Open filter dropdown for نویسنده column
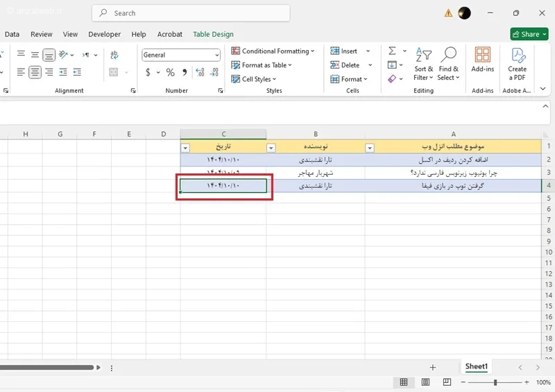The height and width of the screenshot is (392, 555). [271, 148]
